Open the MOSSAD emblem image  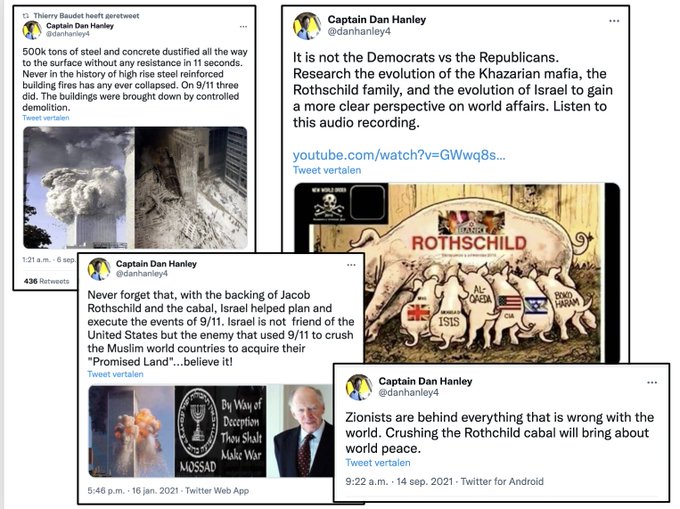[220, 431]
